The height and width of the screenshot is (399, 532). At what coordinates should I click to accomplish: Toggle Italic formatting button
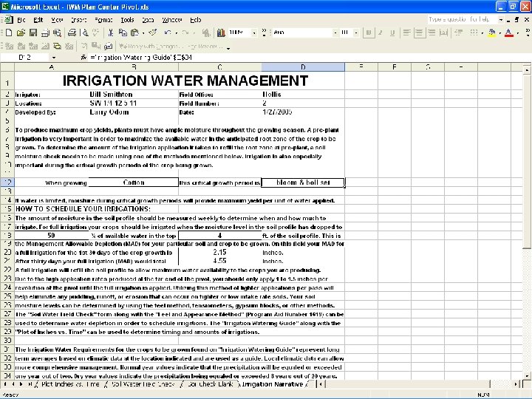(x=381, y=33)
